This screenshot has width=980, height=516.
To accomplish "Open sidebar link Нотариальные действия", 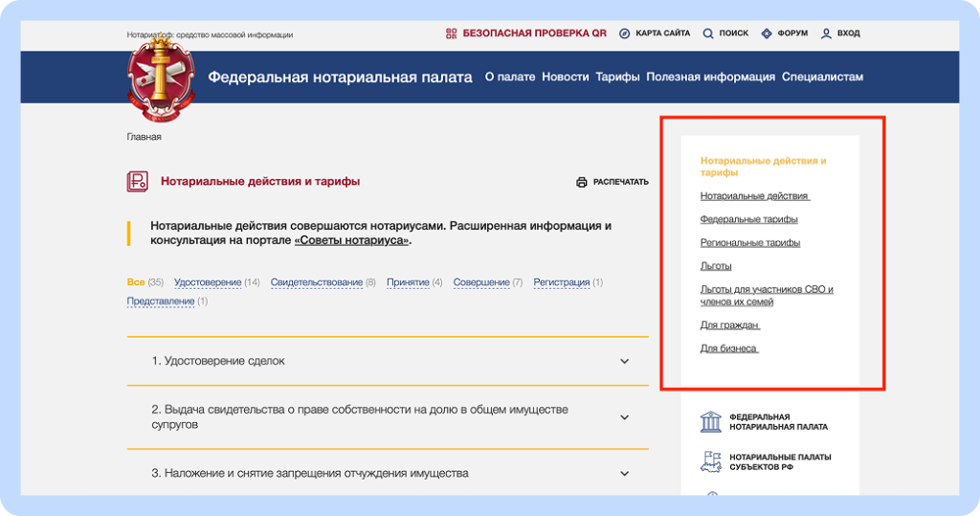I will pyautogui.click(x=755, y=196).
